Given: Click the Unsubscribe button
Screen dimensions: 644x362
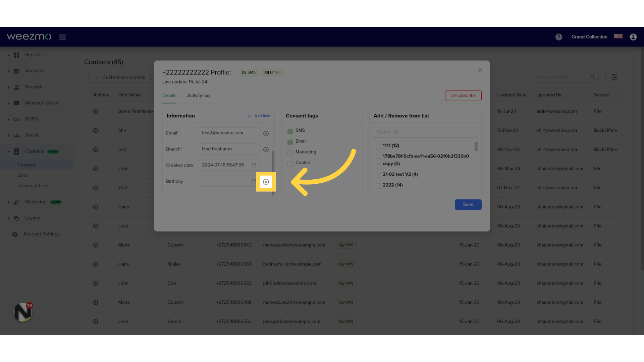Looking at the screenshot, I should coord(463,95).
